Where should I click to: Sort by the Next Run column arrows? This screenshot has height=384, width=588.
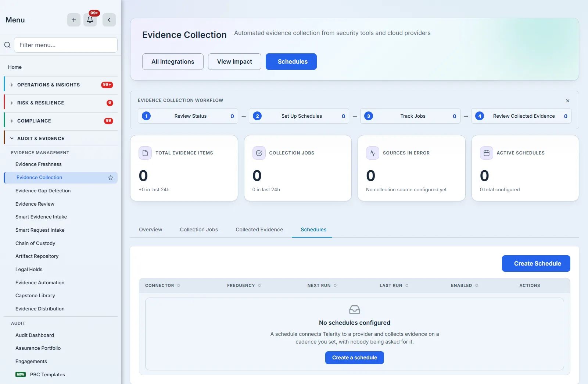(335, 285)
